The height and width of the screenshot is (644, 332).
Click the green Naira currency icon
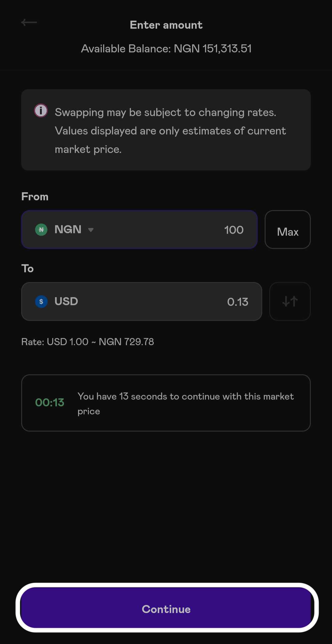click(x=41, y=229)
